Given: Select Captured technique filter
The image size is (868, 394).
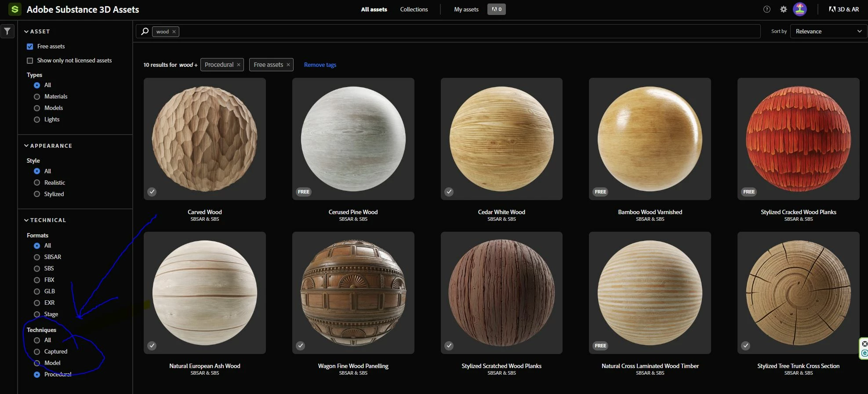Looking at the screenshot, I should pyautogui.click(x=37, y=351).
